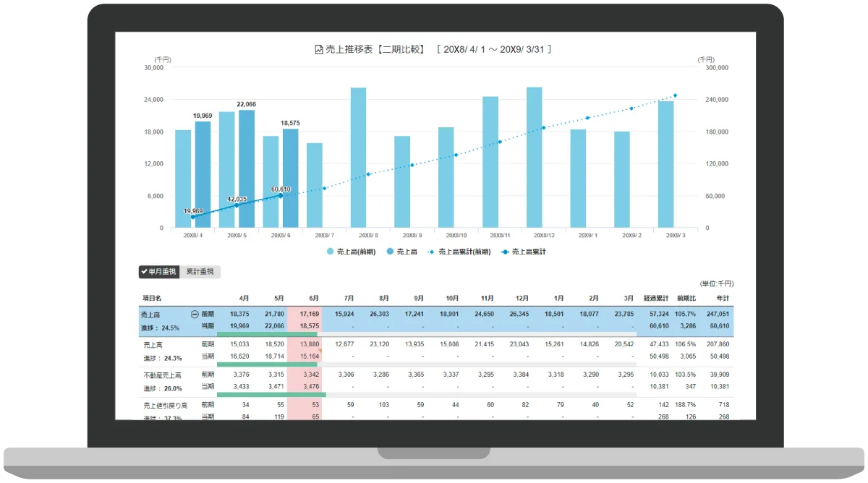Click the 207,860 annual total cell
Viewport: 868px width, 483px height.
pyautogui.click(x=718, y=344)
